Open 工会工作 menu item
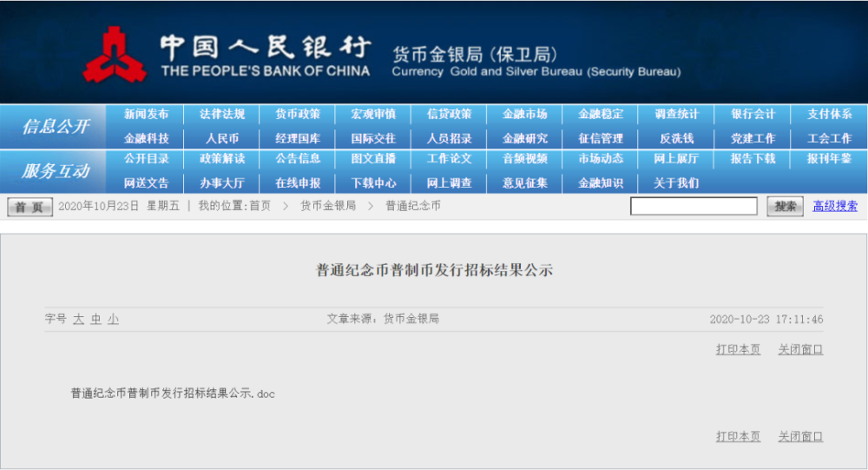The width and height of the screenshot is (868, 470). click(829, 138)
